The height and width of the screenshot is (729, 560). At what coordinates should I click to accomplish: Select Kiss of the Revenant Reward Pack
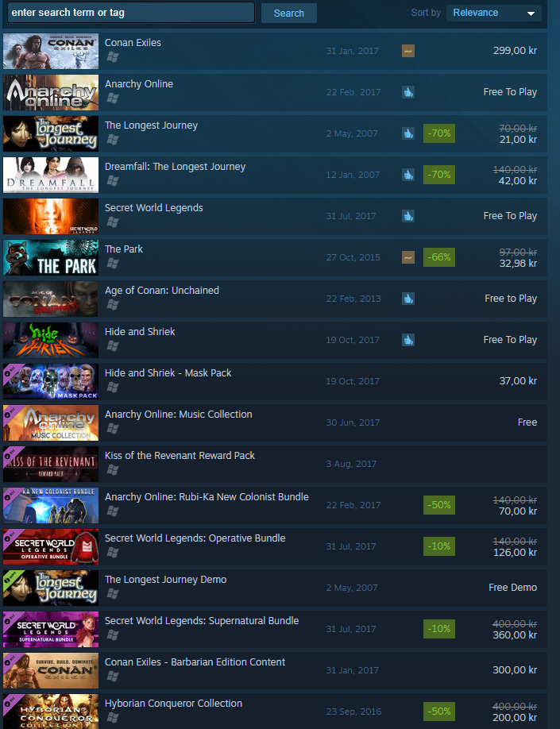[274, 464]
